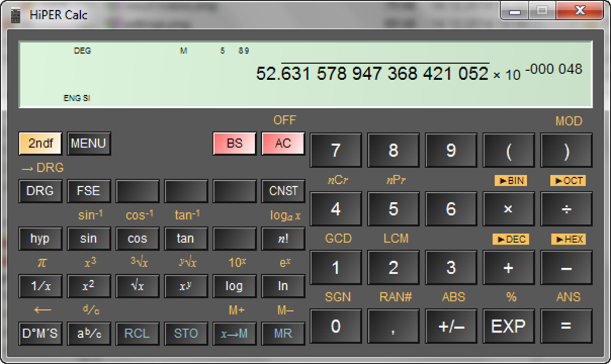Click the digit 0 key
This screenshot has height=364, width=611.
point(336,326)
